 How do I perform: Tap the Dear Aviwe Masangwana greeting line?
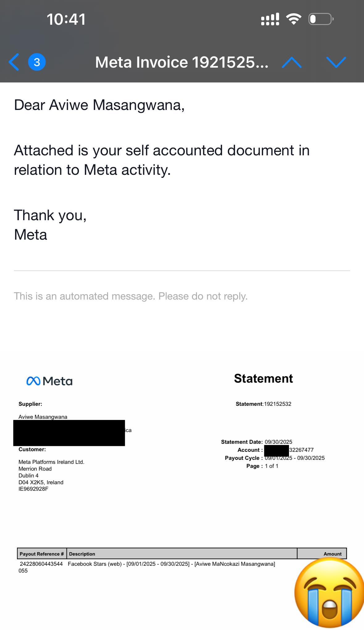pos(99,105)
